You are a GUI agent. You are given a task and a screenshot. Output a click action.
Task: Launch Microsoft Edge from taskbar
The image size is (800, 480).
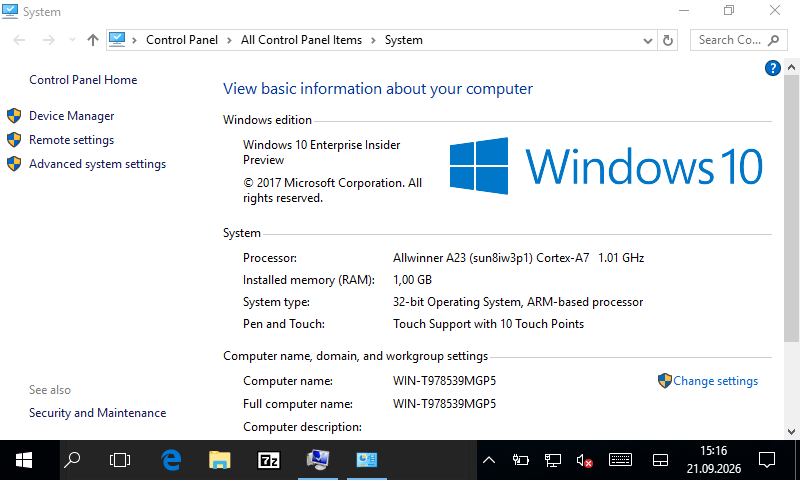[x=171, y=460]
